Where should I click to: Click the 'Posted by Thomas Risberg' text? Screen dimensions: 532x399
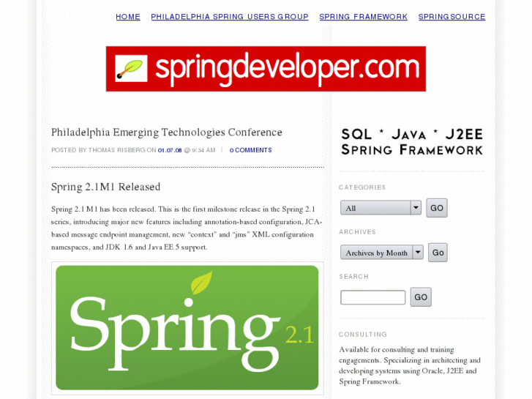click(x=98, y=150)
